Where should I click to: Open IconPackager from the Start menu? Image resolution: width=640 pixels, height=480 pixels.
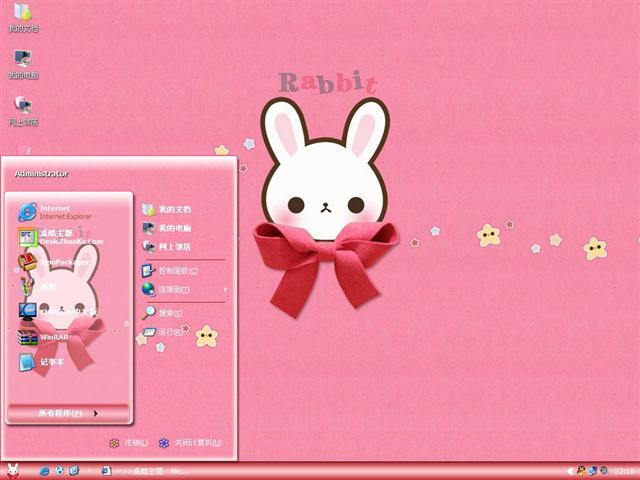tap(53, 262)
